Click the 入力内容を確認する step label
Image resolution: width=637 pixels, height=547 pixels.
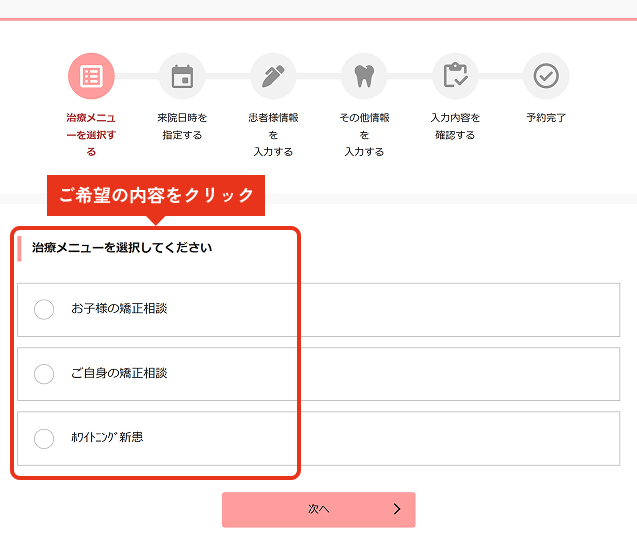pyautogui.click(x=455, y=126)
